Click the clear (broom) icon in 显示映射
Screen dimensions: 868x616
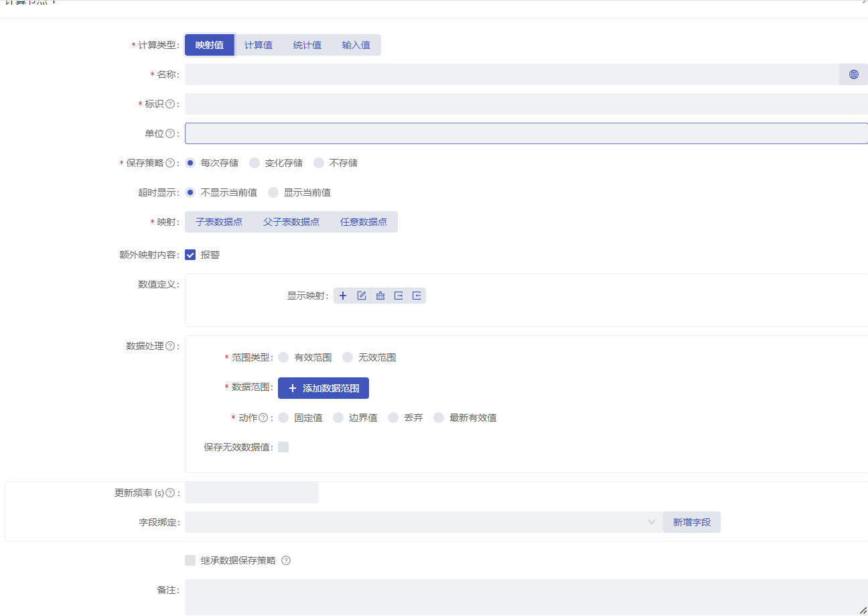point(380,296)
